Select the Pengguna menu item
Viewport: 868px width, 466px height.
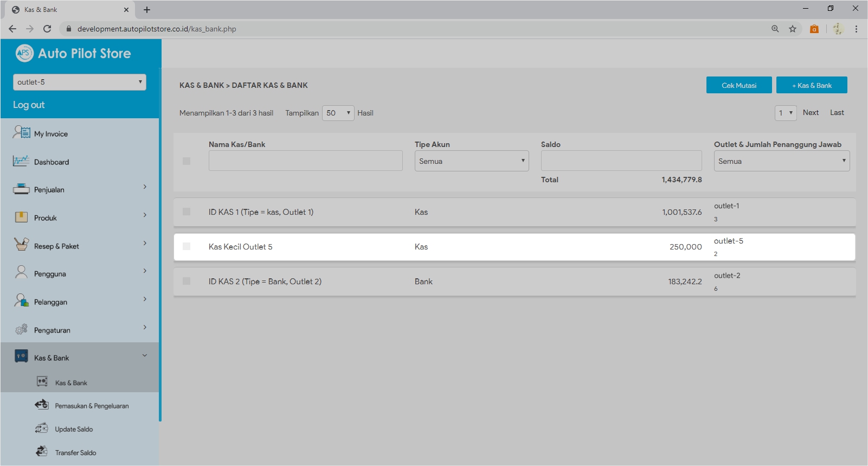(x=50, y=274)
